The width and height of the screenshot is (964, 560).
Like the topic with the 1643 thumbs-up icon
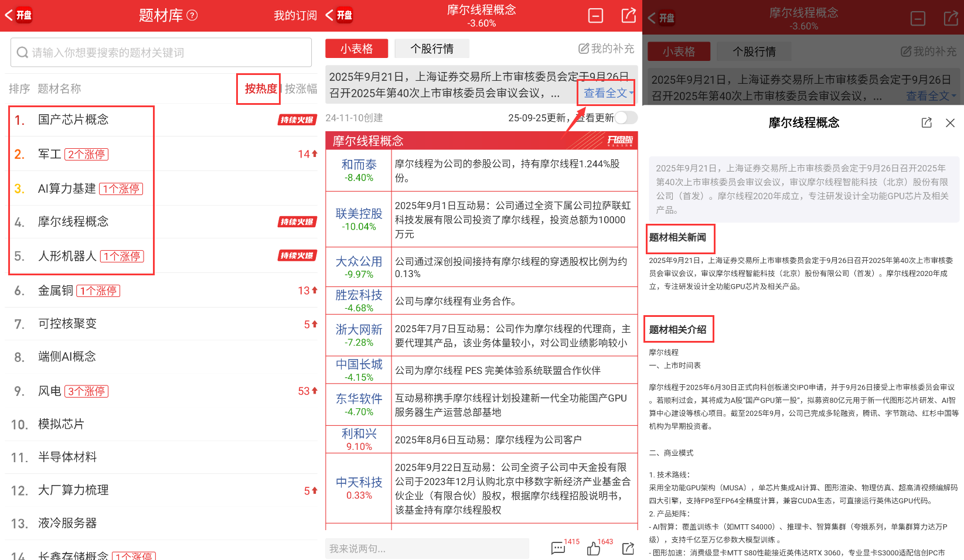(594, 548)
